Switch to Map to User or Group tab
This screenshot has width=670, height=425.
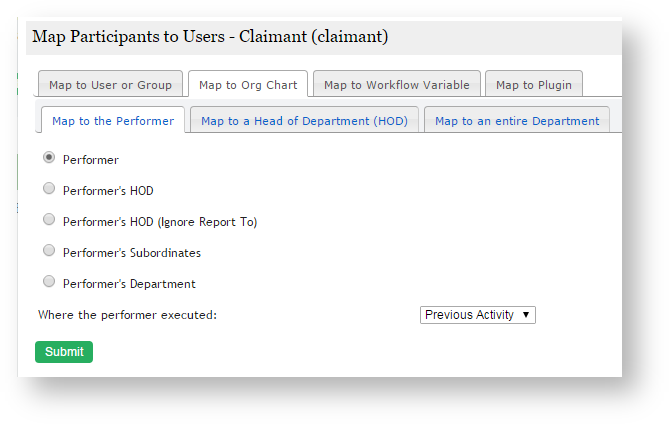tap(111, 85)
